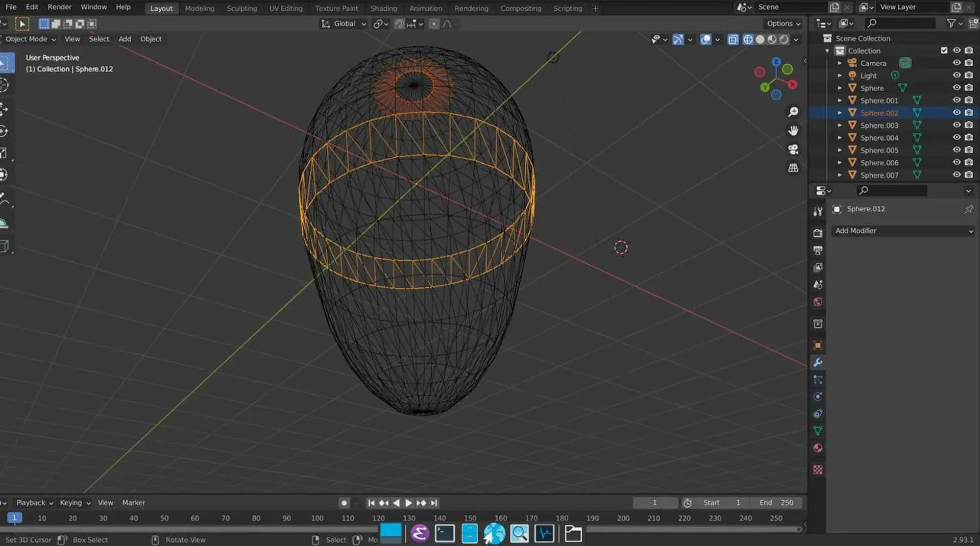
Task: Select wireframe viewport shading
Action: [748, 39]
